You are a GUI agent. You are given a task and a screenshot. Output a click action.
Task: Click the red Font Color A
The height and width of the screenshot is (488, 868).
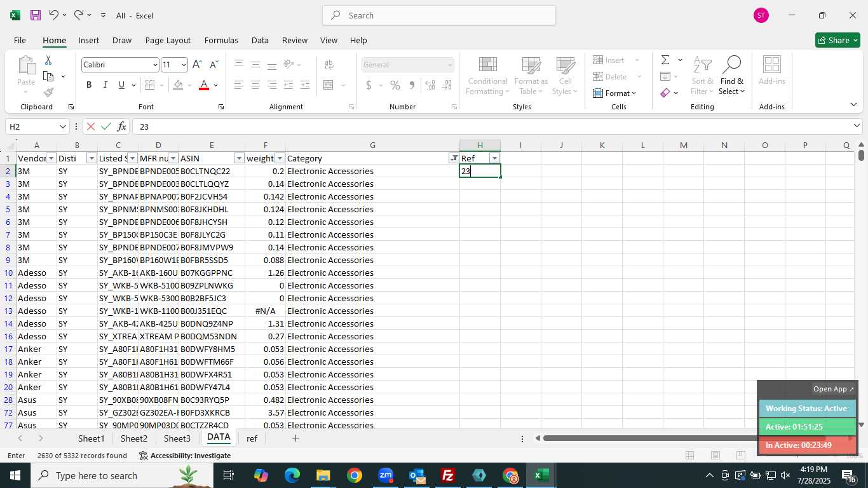pyautogui.click(x=204, y=85)
